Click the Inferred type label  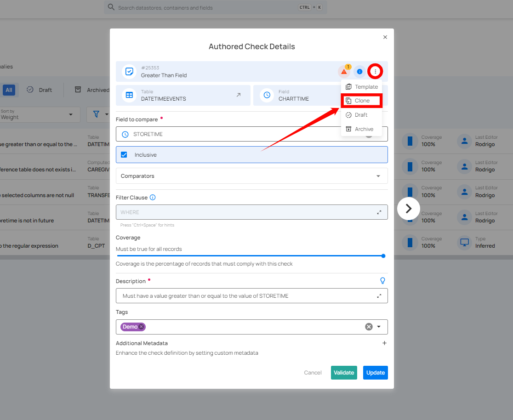point(485,246)
